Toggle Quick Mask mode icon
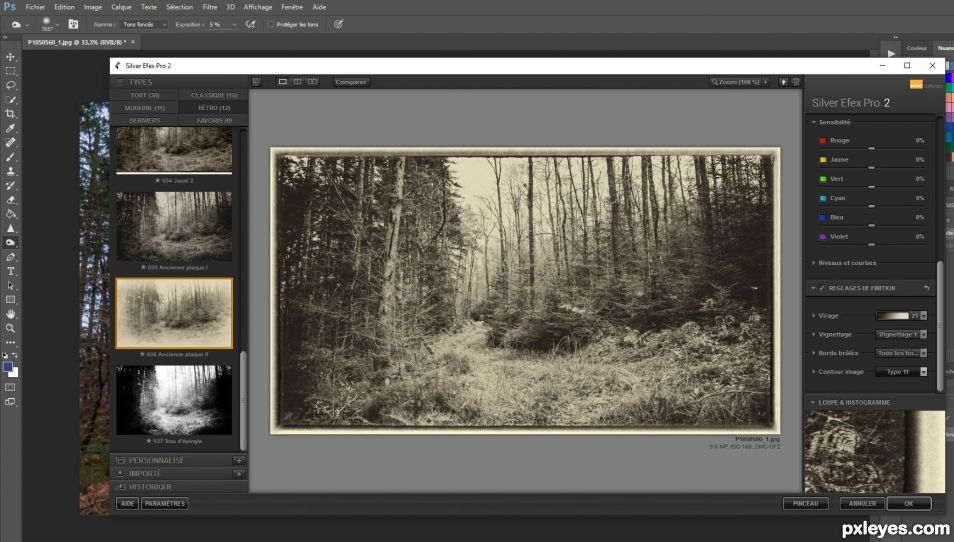Image resolution: width=954 pixels, height=542 pixels. pos(10,387)
